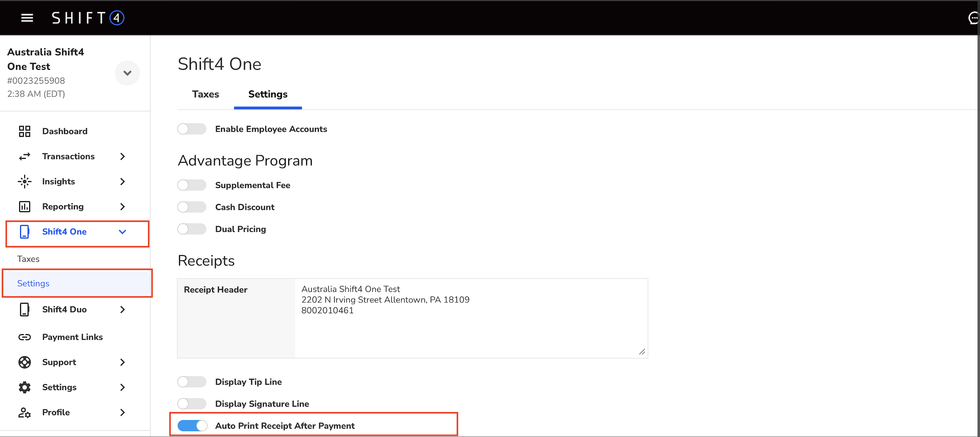This screenshot has width=980, height=437.
Task: Open the hamburger navigation menu
Action: tap(27, 18)
